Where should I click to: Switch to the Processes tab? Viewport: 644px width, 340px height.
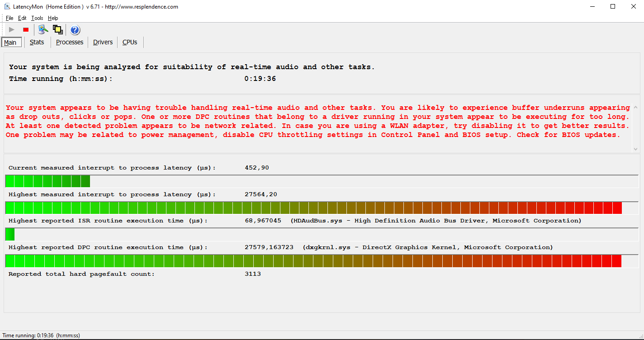pyautogui.click(x=70, y=42)
